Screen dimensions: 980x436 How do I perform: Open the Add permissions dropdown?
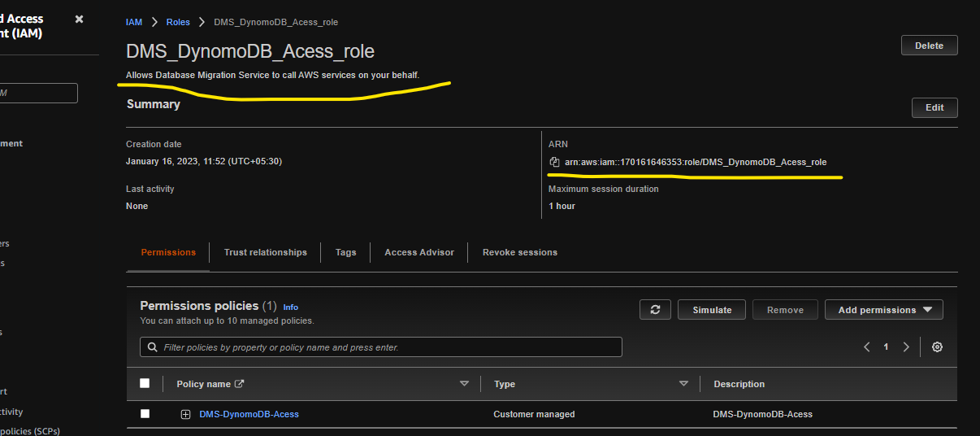pos(884,310)
